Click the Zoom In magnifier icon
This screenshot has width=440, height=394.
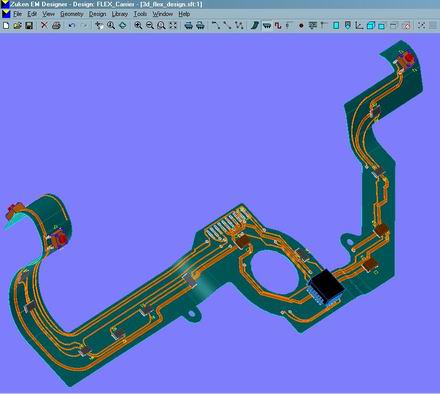138,25
